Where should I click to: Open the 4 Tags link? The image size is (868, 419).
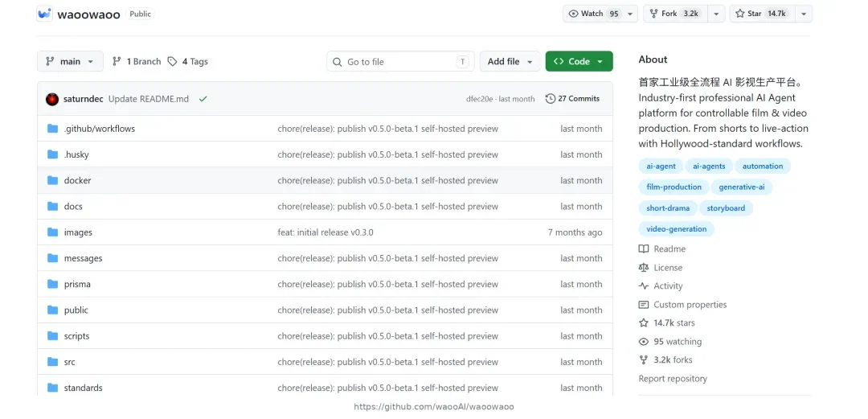[x=187, y=61]
